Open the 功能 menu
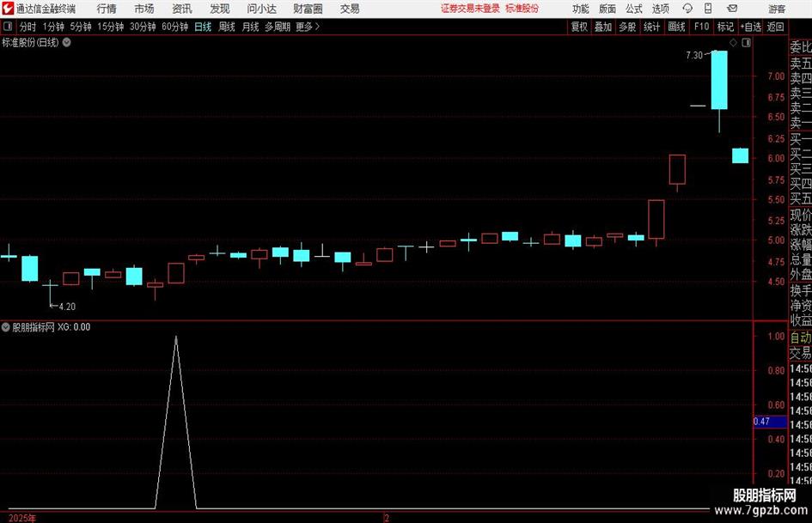Screen dimensions: 812x523 [x=581, y=9]
